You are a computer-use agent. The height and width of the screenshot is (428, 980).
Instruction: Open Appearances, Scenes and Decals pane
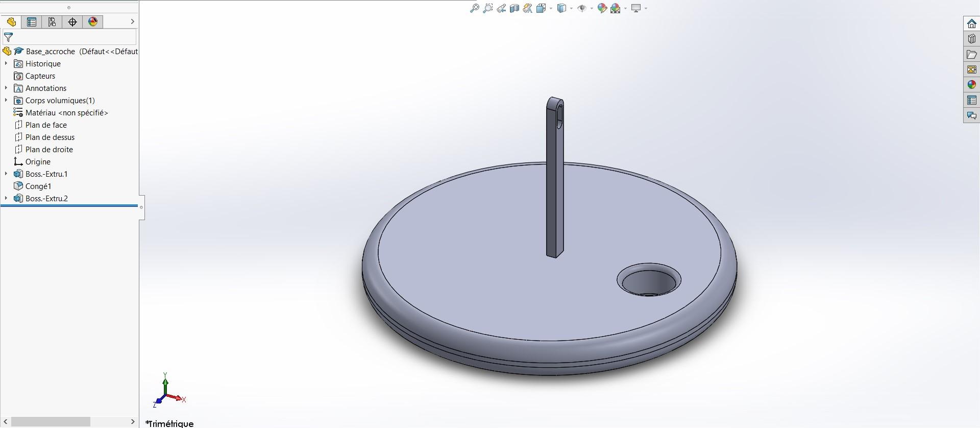pos(972,85)
